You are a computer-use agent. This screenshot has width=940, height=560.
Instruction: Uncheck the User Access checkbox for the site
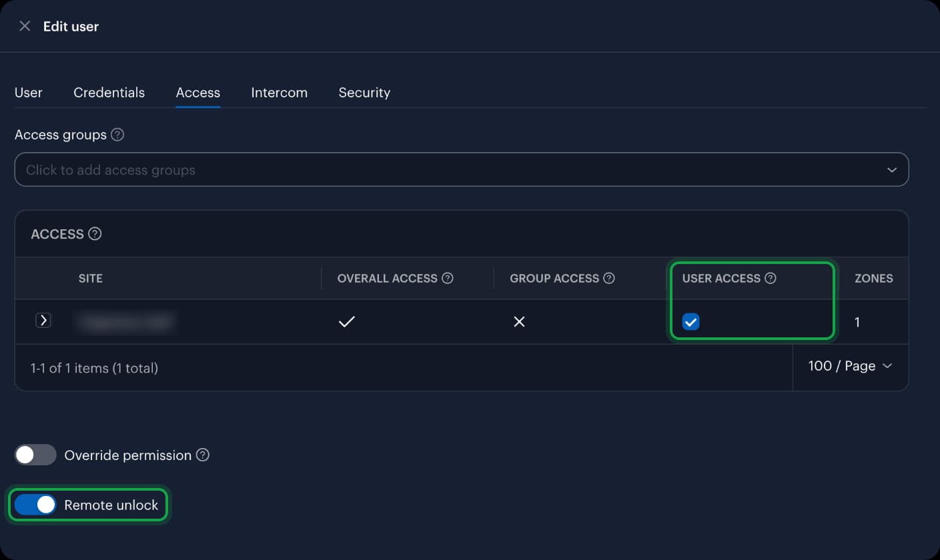click(x=690, y=323)
